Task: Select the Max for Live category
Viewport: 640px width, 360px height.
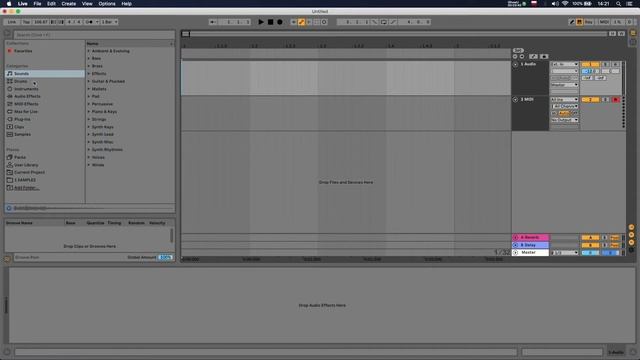Action: (x=26, y=112)
